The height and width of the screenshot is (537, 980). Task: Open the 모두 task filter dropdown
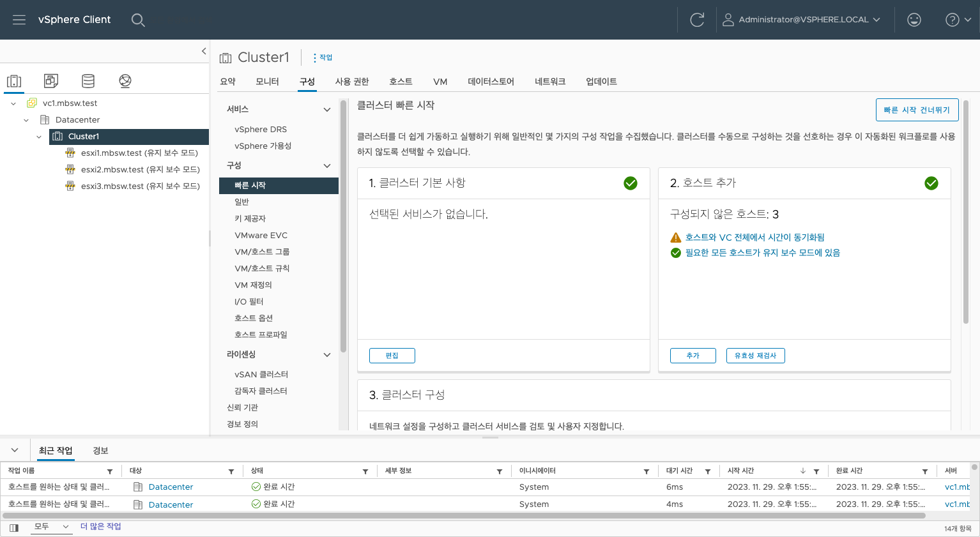pyautogui.click(x=51, y=527)
